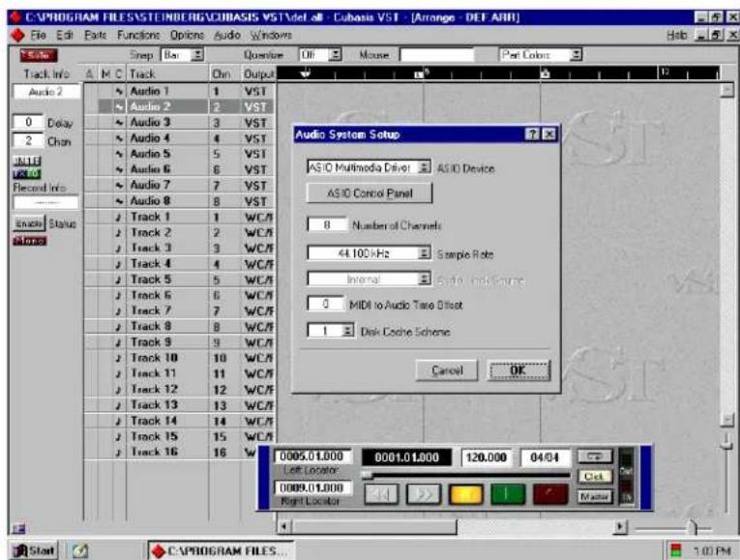
Task: Click the MIDI to Audio Time Offset field
Action: [325, 305]
